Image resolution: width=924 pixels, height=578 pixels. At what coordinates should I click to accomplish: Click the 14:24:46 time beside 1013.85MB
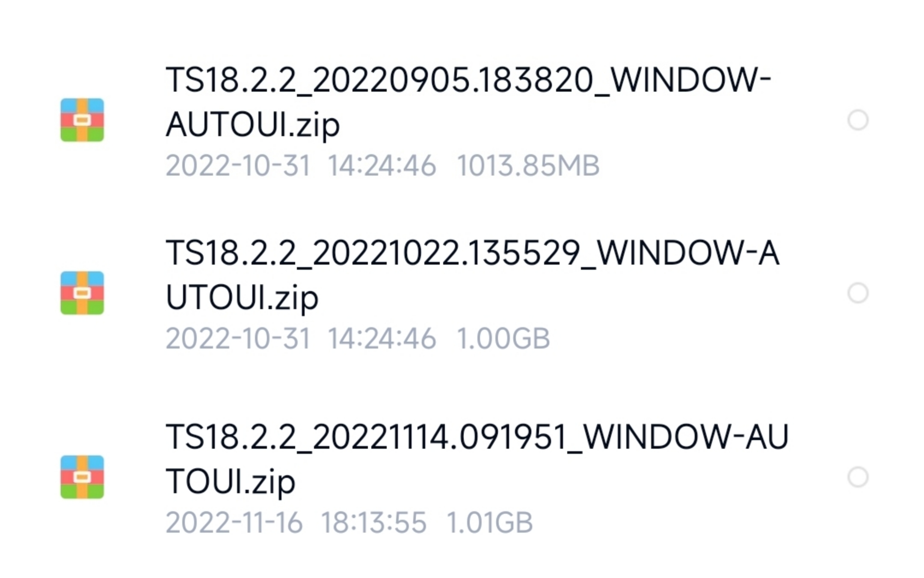point(382,165)
